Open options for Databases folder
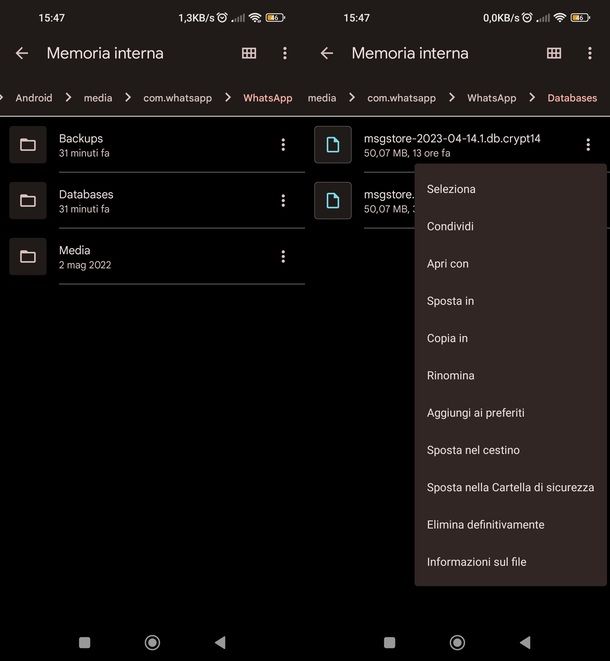This screenshot has width=610, height=661. (283, 201)
